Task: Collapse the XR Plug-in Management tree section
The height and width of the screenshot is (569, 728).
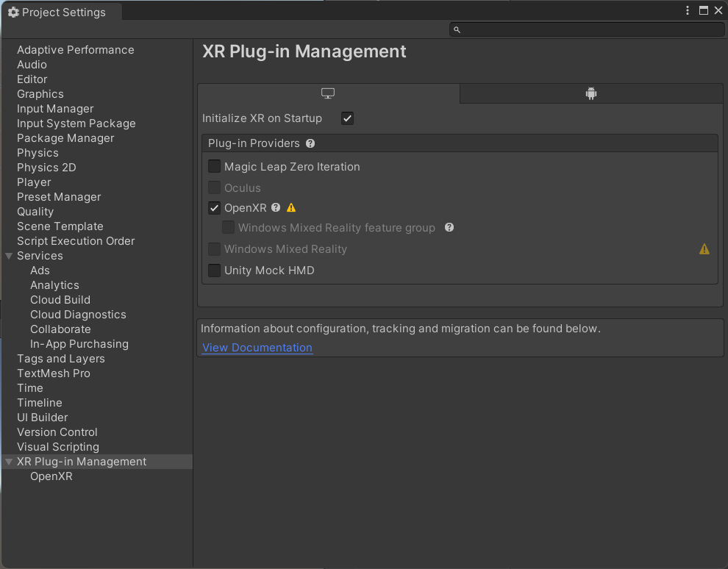Action: (9, 462)
